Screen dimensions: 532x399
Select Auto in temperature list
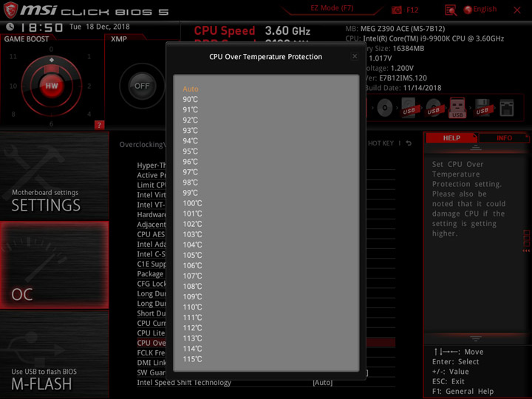pos(191,89)
